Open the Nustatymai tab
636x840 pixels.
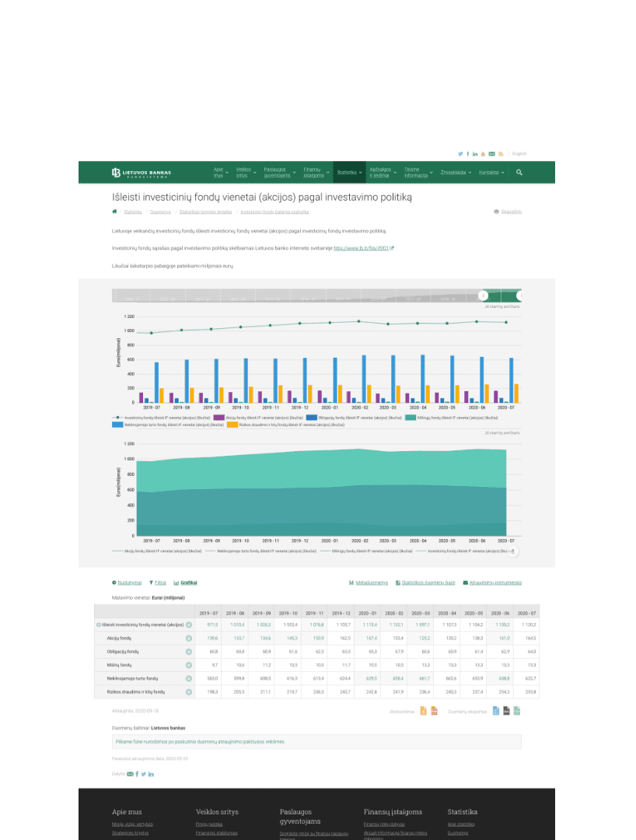pyautogui.click(x=126, y=583)
